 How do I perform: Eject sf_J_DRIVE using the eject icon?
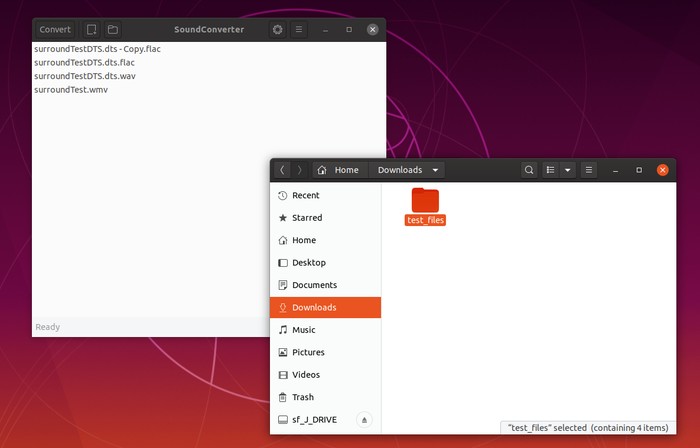point(364,420)
